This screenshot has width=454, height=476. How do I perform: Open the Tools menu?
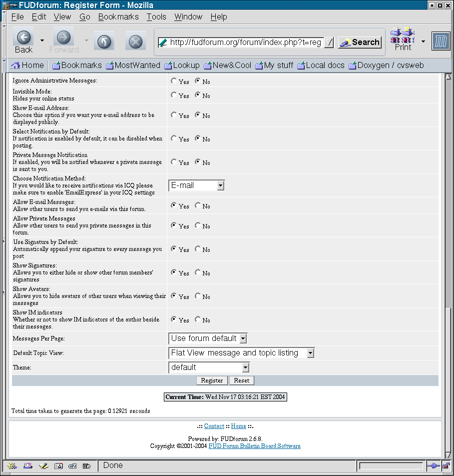point(156,17)
